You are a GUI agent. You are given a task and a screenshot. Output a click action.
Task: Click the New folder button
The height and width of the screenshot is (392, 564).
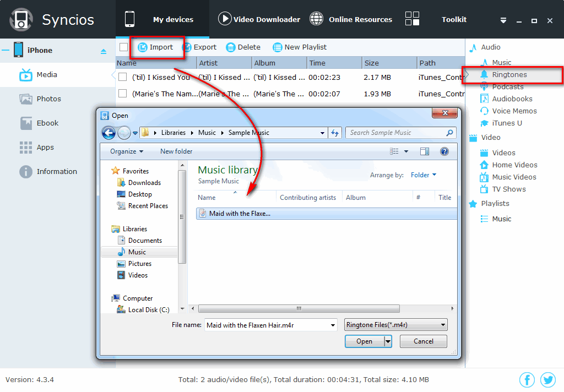(176, 151)
